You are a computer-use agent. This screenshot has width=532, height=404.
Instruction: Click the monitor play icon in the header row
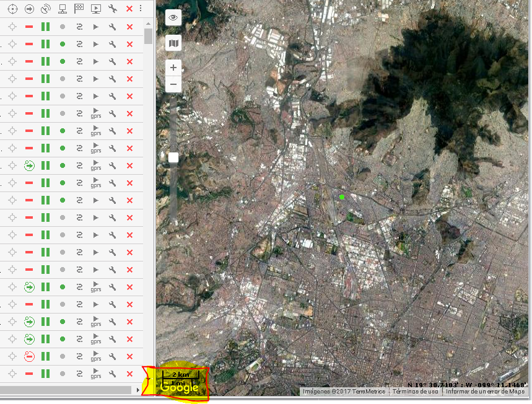(95, 9)
